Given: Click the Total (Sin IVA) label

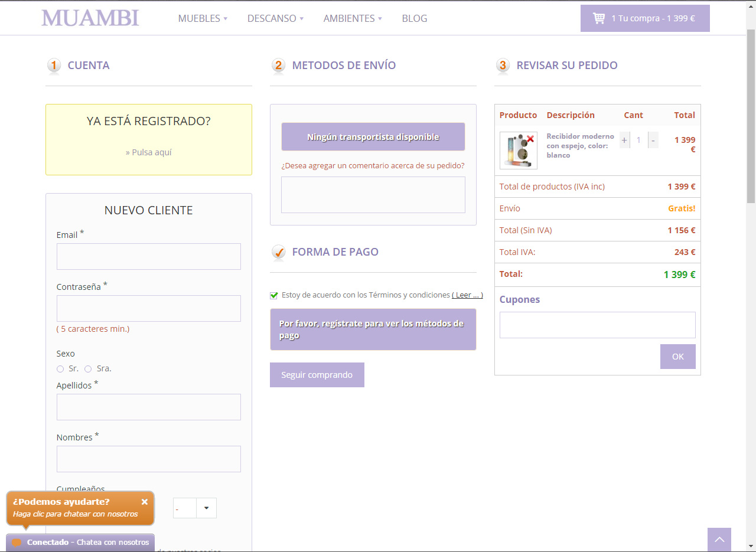Looking at the screenshot, I should coord(526,230).
